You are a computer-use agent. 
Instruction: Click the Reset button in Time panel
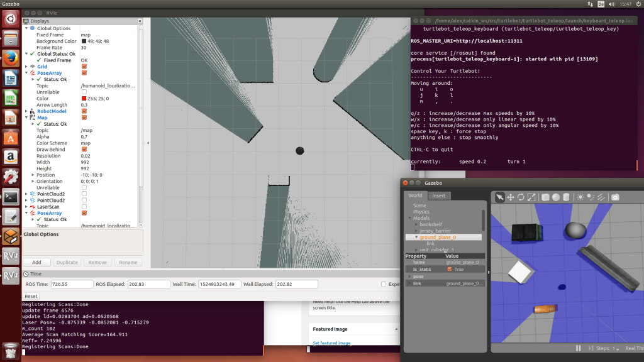coord(31,296)
